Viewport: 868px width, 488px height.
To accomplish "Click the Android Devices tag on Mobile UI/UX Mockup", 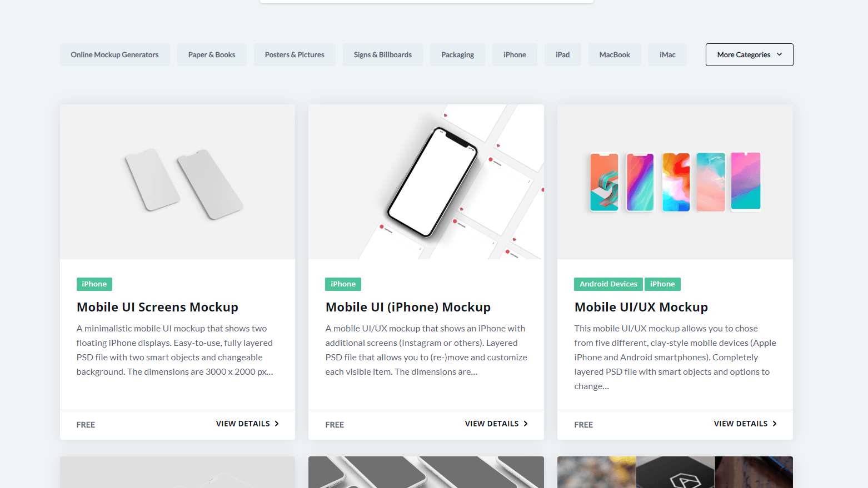I will point(608,284).
